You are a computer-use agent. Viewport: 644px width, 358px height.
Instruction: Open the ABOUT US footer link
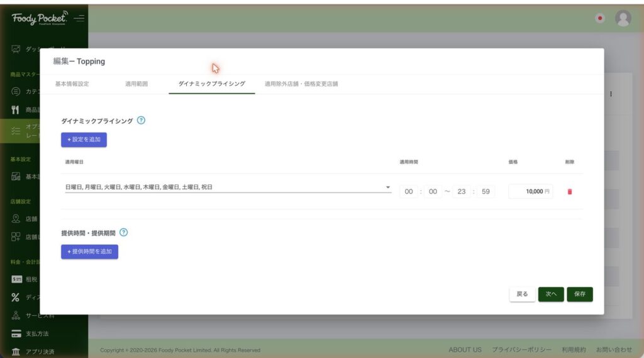[x=465, y=350]
